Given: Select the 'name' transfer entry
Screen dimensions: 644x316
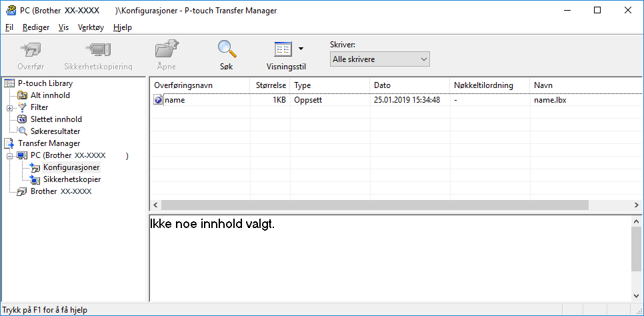Looking at the screenshot, I should click(x=175, y=100).
